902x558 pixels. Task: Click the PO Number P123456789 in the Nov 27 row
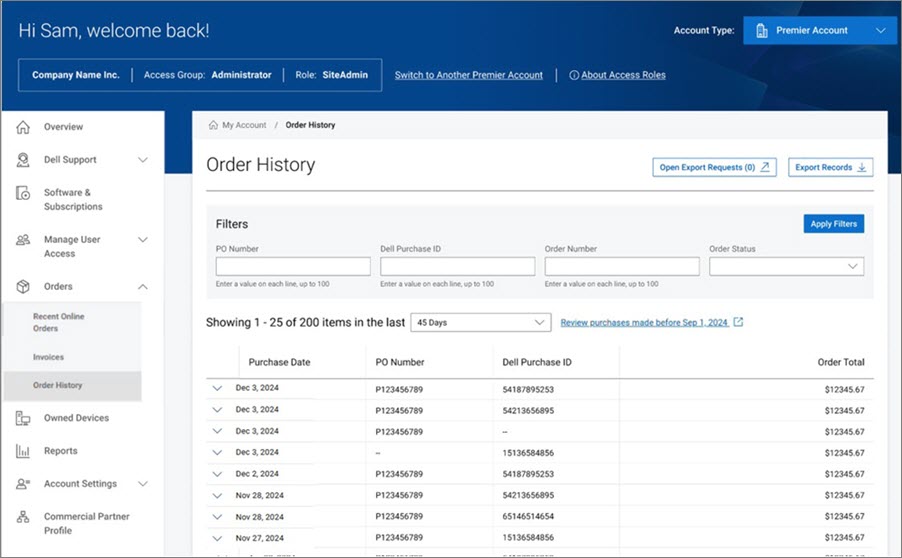pyautogui.click(x=399, y=538)
